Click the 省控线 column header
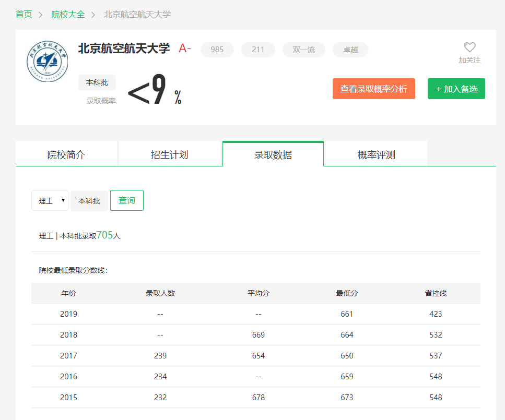505x420 pixels. (x=436, y=293)
